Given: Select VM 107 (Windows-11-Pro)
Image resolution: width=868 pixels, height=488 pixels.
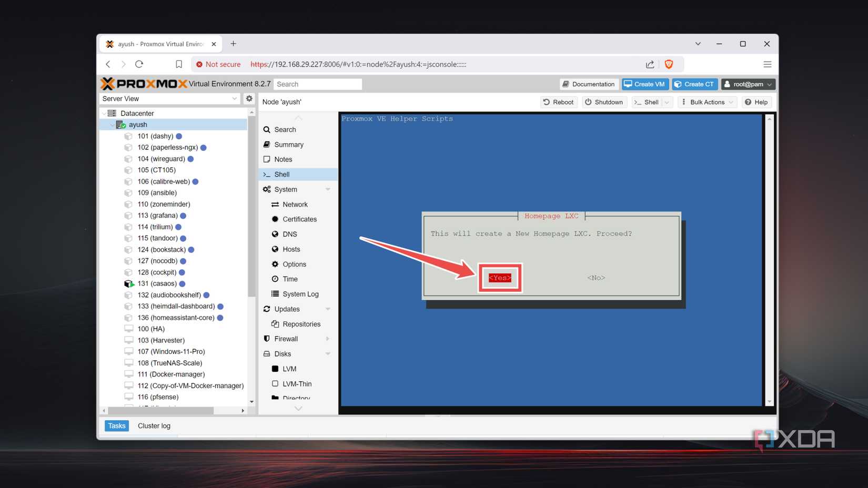Looking at the screenshot, I should click(x=171, y=352).
